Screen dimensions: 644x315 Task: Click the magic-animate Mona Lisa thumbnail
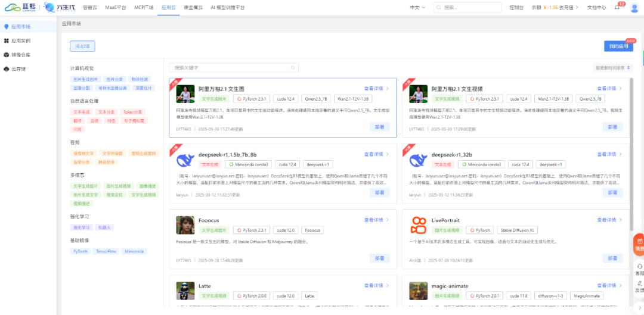[419, 291]
